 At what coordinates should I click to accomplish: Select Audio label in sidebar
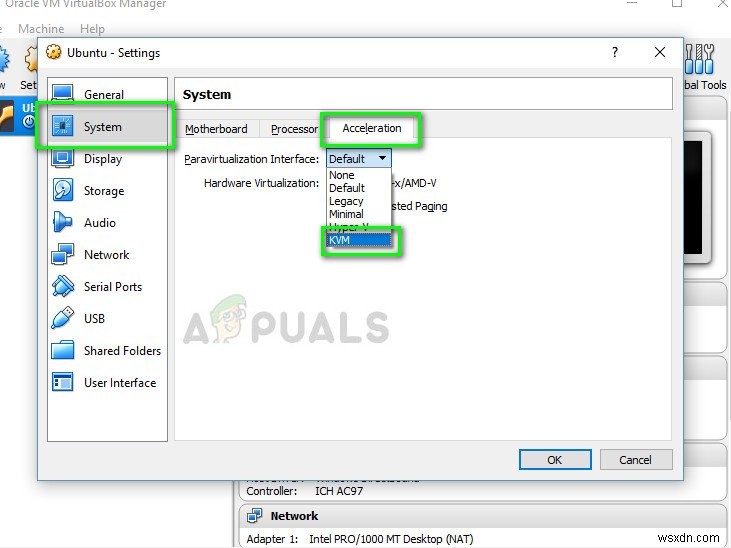click(100, 223)
